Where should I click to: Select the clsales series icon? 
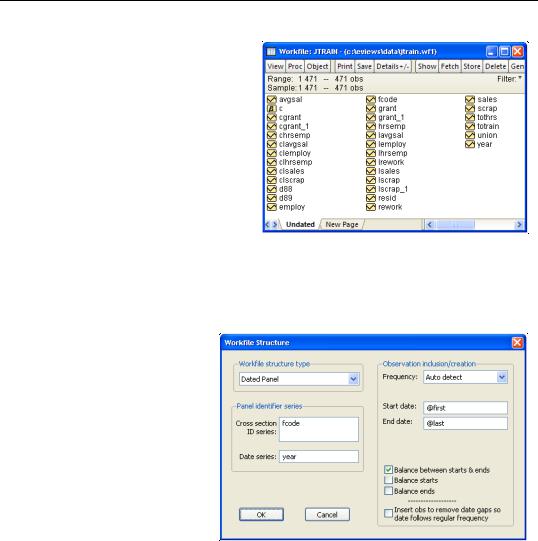point(272,171)
